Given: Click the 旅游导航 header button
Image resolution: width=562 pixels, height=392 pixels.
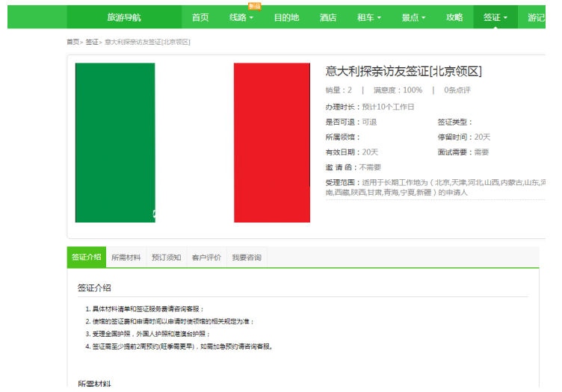Looking at the screenshot, I should pos(124,17).
